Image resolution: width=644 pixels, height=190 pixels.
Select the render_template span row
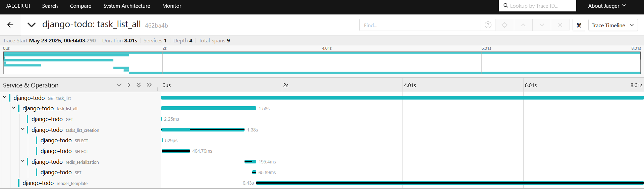click(x=55, y=183)
